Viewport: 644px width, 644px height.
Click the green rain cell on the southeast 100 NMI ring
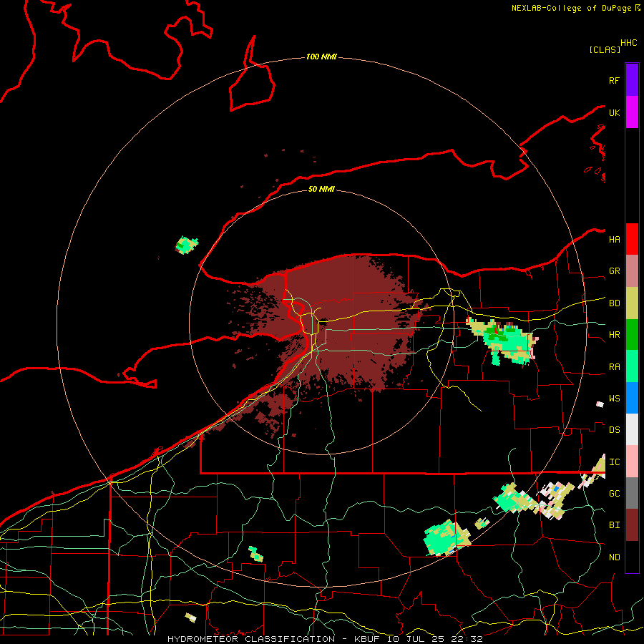click(x=446, y=538)
